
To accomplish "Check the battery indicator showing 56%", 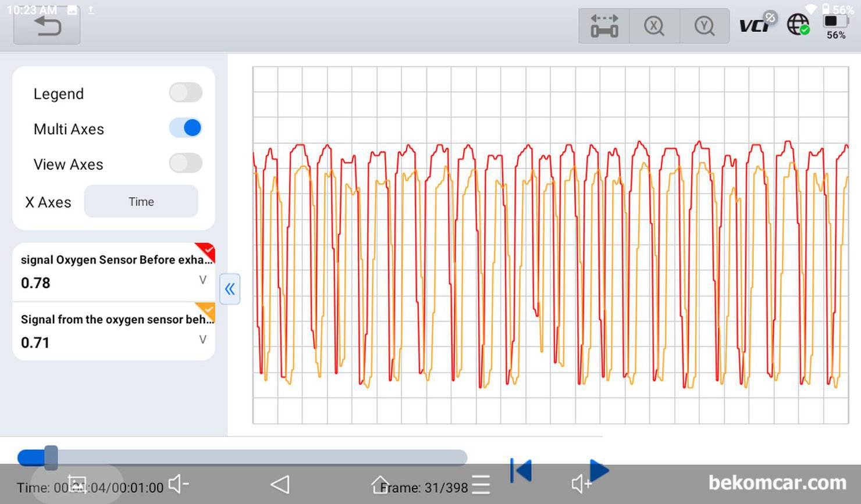I will coord(835,27).
